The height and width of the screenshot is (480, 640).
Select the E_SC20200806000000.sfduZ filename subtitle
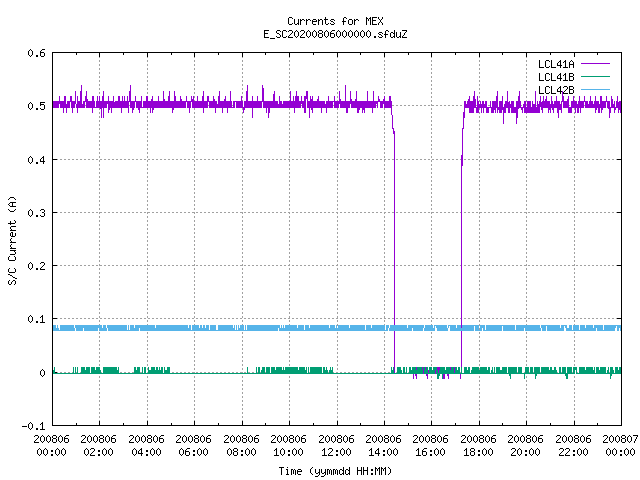point(335,34)
